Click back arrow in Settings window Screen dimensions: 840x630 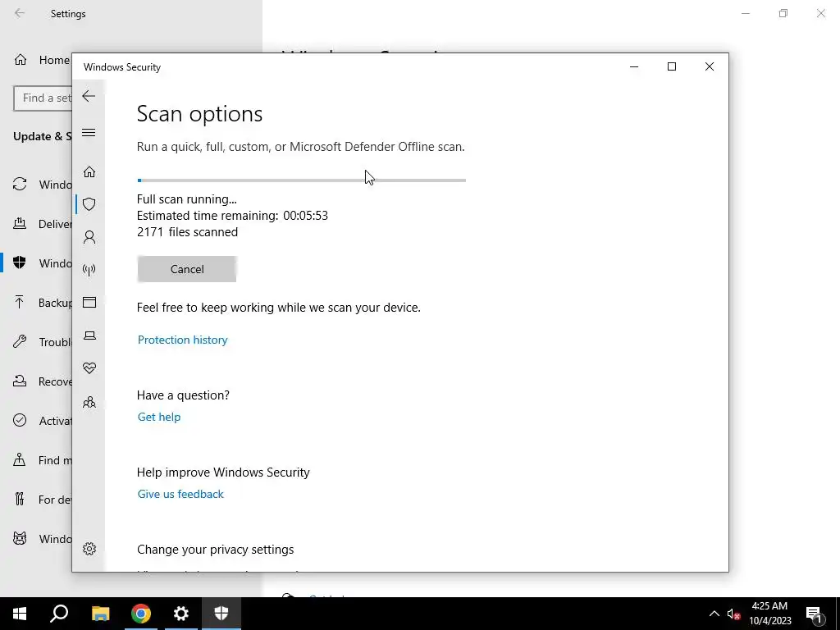pyautogui.click(x=20, y=13)
